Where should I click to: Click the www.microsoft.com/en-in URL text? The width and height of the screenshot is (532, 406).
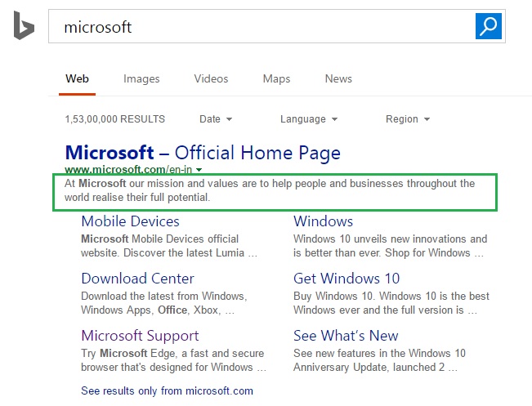(x=128, y=169)
